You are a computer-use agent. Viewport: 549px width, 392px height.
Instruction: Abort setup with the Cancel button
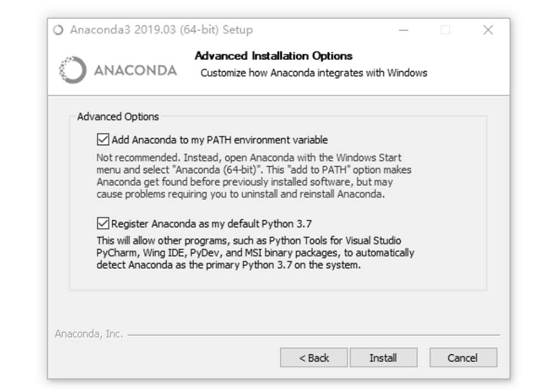click(463, 357)
